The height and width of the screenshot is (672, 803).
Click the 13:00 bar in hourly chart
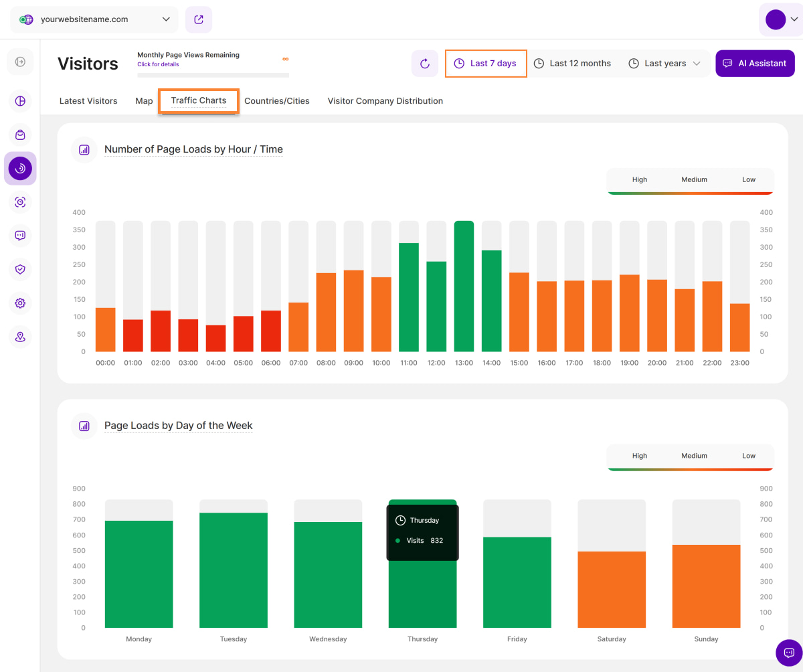[x=464, y=286]
